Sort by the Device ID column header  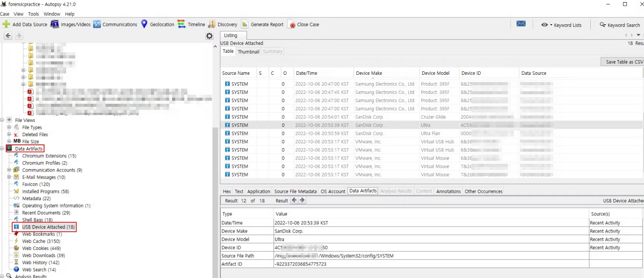click(x=489, y=73)
